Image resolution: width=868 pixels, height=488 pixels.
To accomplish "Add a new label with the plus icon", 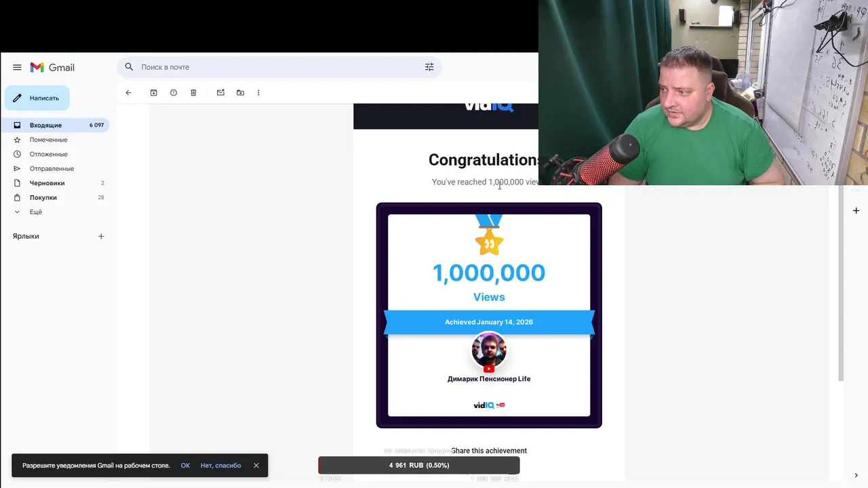I will (x=101, y=237).
